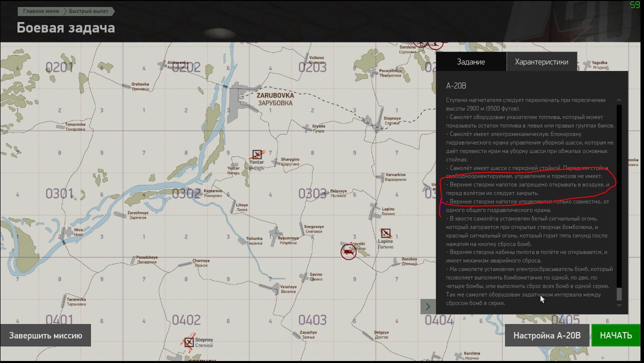Click the Stepnoye railway town icon
644x363 pixels.
click(x=379, y=123)
